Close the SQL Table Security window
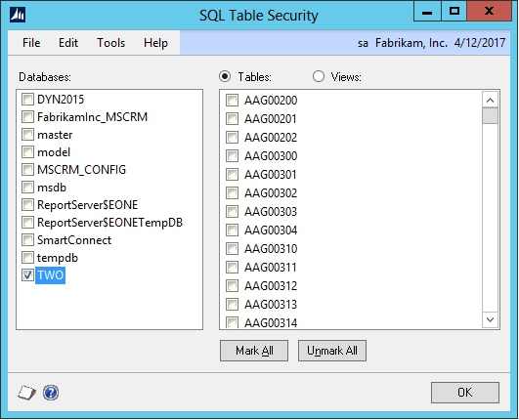519x420 pixels. (x=490, y=12)
